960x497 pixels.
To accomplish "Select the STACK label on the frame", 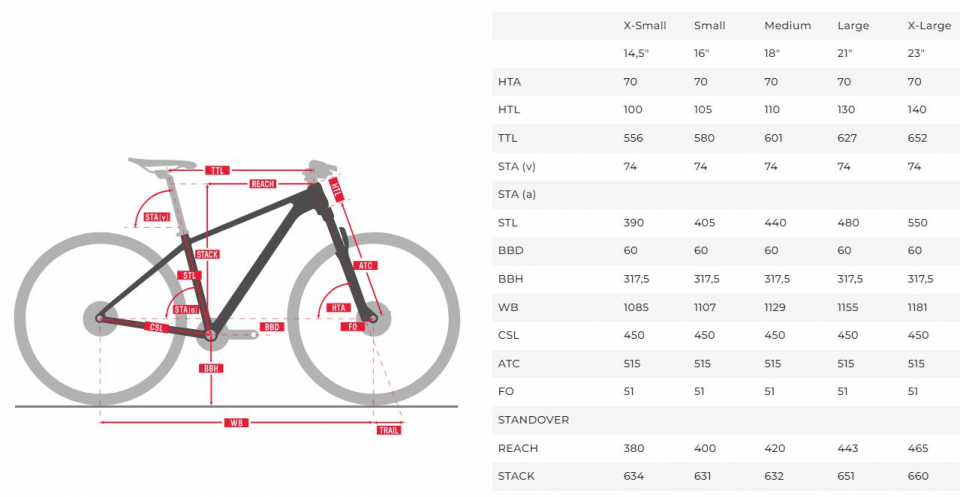I will coord(207,254).
